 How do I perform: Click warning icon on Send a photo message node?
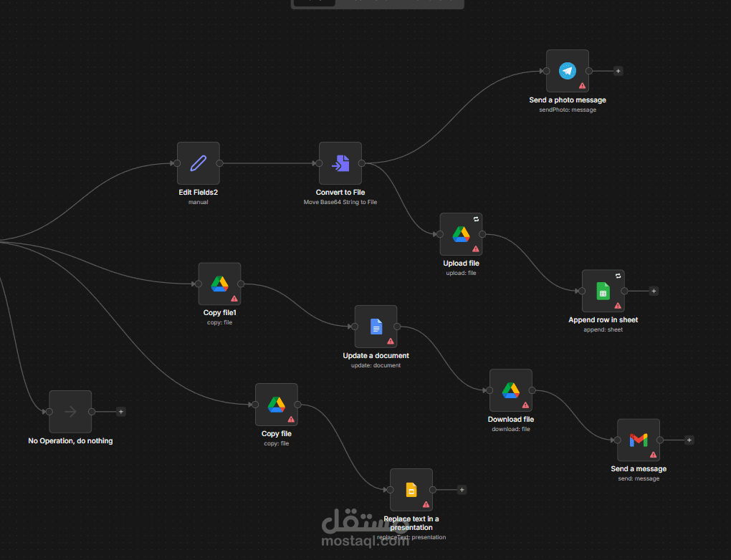(582, 86)
